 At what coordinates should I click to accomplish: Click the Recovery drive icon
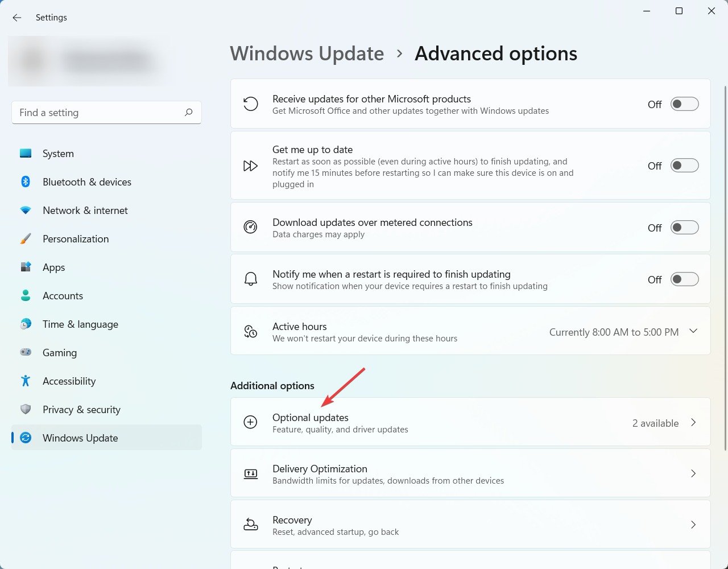(251, 525)
